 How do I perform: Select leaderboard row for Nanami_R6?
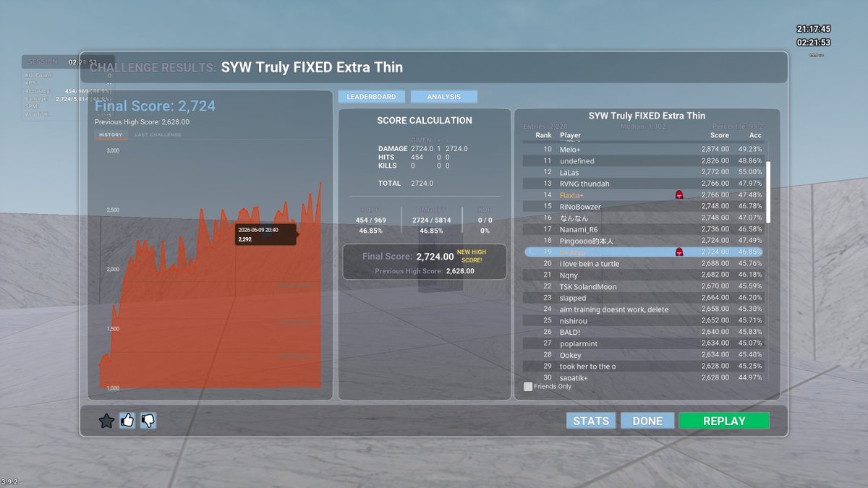pyautogui.click(x=643, y=229)
